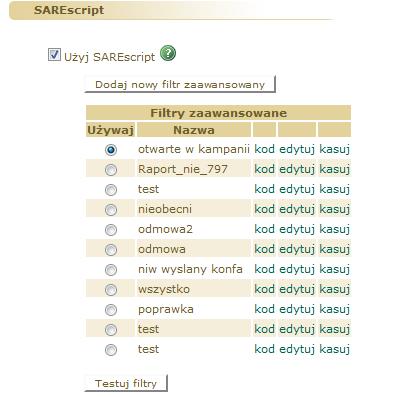Click kasuj for nieobecni filter
The width and height of the screenshot is (413, 397).
[x=334, y=210]
